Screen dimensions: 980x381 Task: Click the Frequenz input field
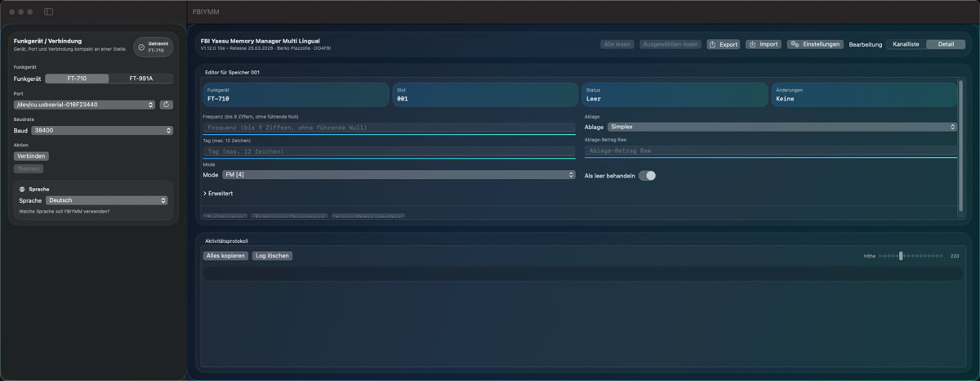coord(390,128)
